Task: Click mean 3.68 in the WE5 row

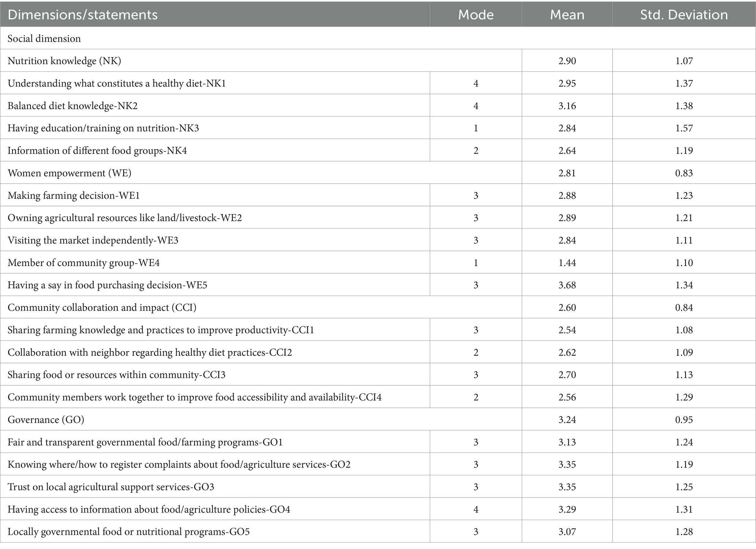Action: 567,285
